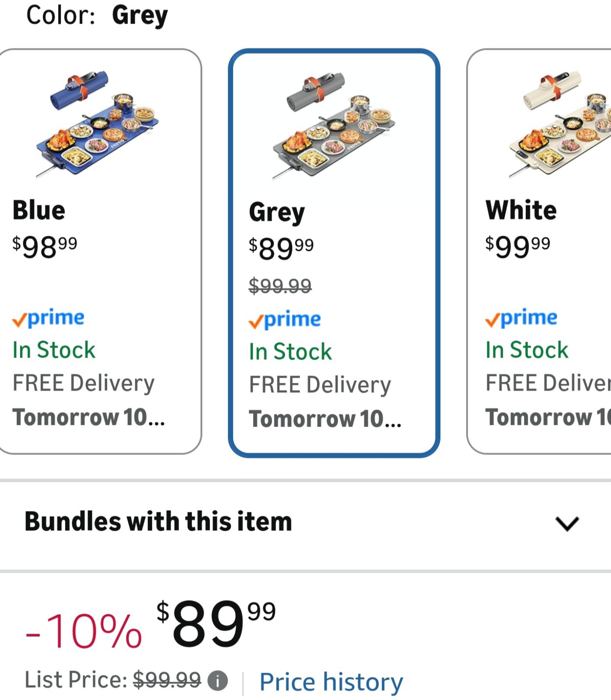The image size is (611, 700).
Task: Tap the Blue warming mat thumbnail
Action: 97,123
